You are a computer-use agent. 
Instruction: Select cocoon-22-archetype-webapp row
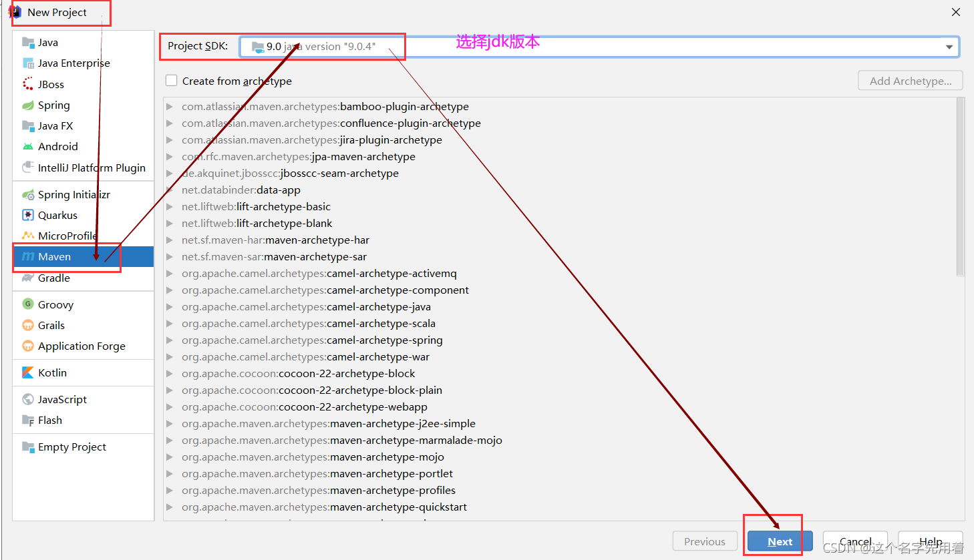click(560, 406)
